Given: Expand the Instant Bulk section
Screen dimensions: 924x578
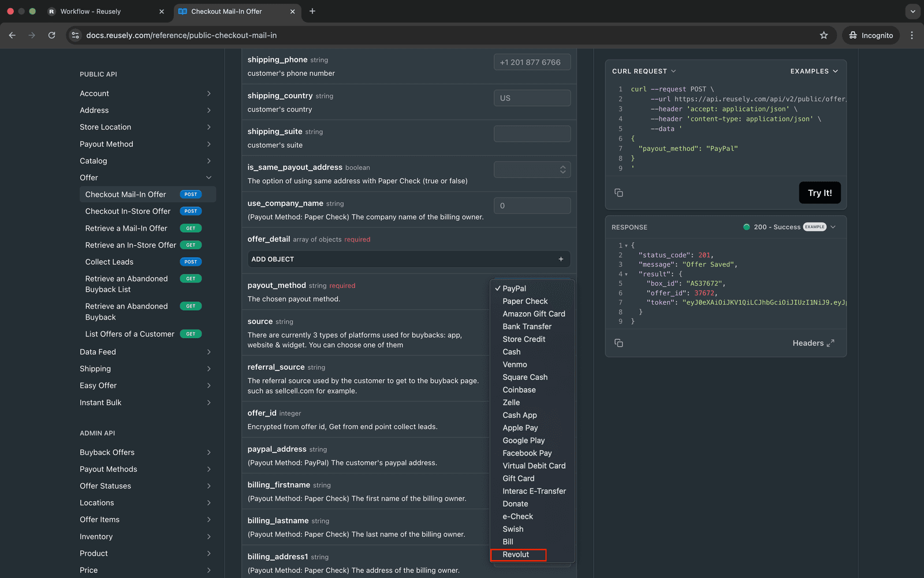Looking at the screenshot, I should (147, 403).
